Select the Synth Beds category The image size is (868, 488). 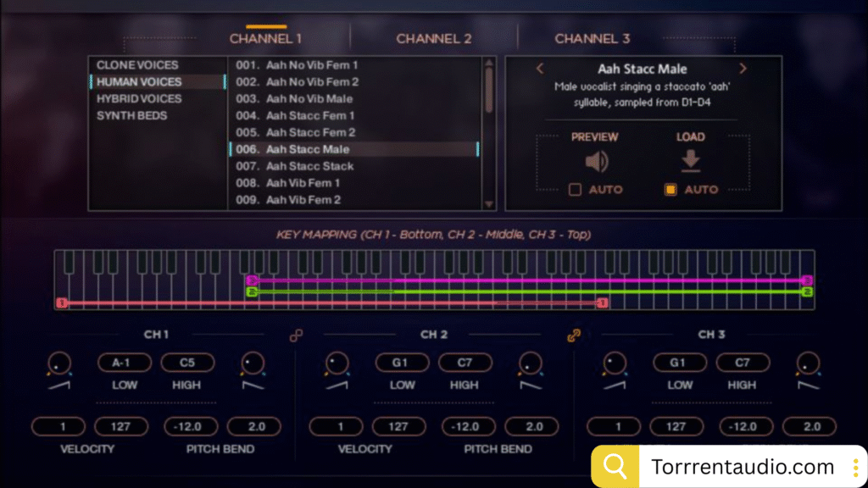(131, 116)
